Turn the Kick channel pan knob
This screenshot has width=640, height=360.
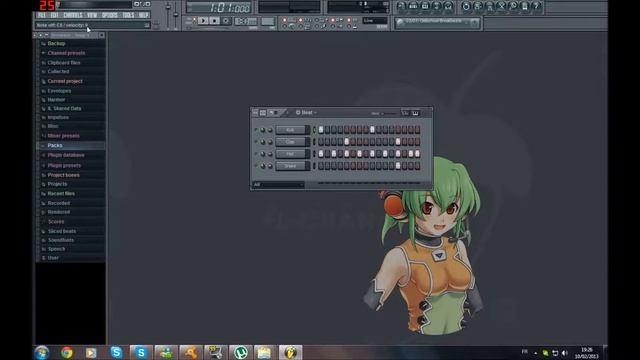pos(263,130)
